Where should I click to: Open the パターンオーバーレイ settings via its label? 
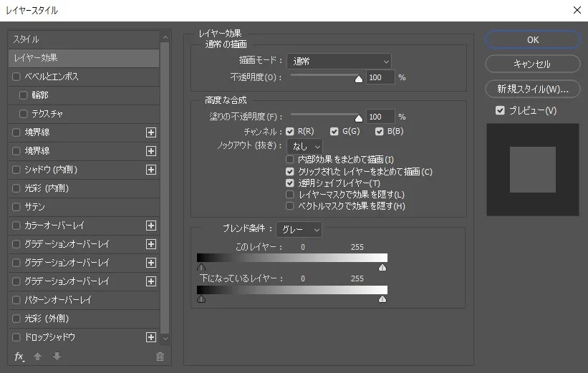tap(58, 300)
